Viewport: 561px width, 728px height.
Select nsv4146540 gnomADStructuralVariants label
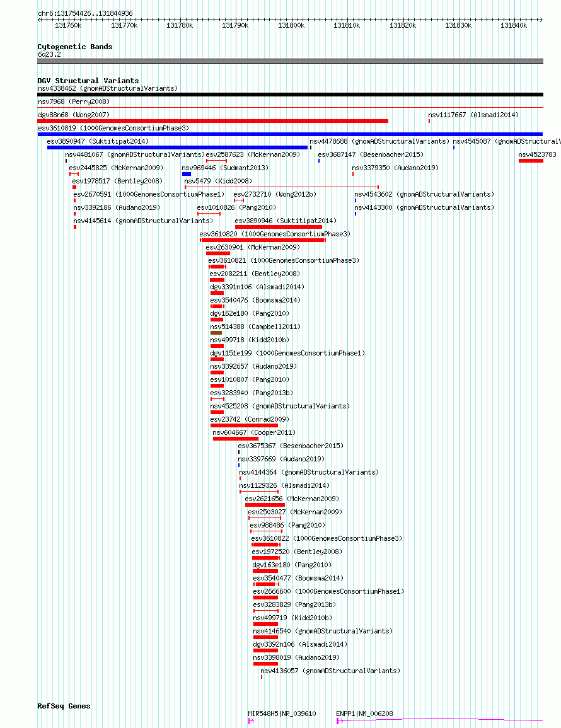(x=323, y=631)
